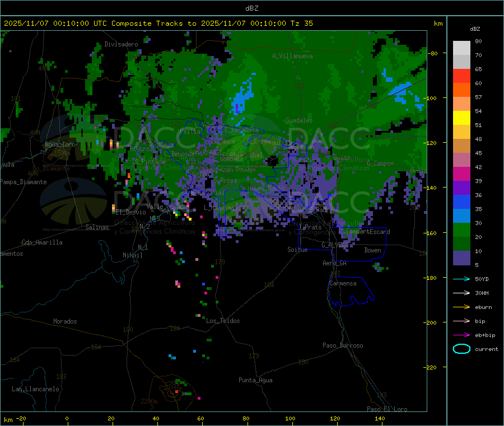This screenshot has width=504, height=426.
Task: Click the pink bip arrow icon
Action: [x=461, y=321]
